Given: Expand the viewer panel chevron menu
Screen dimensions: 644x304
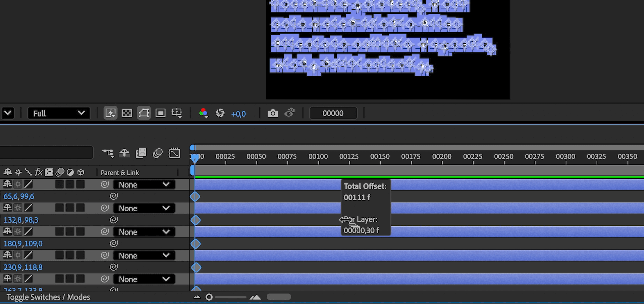Looking at the screenshot, I should click(8, 113).
